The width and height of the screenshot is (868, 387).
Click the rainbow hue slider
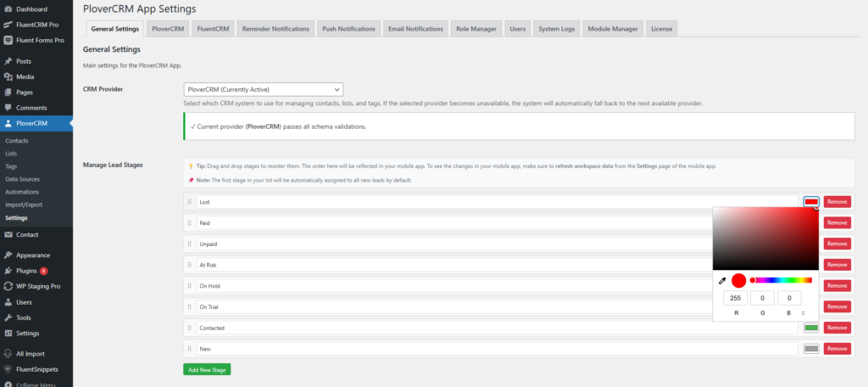coord(781,280)
